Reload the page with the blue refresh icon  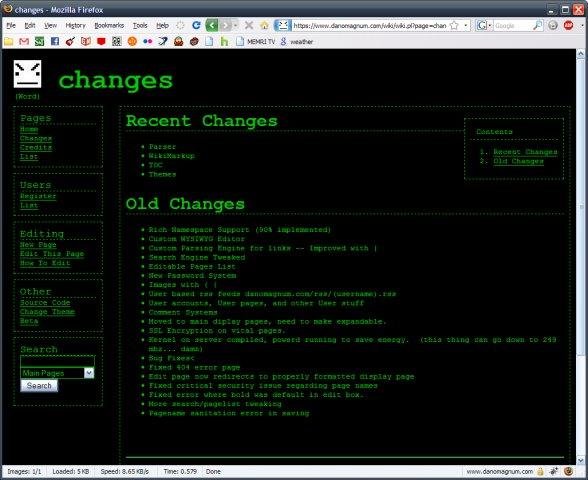pyautogui.click(x=196, y=26)
